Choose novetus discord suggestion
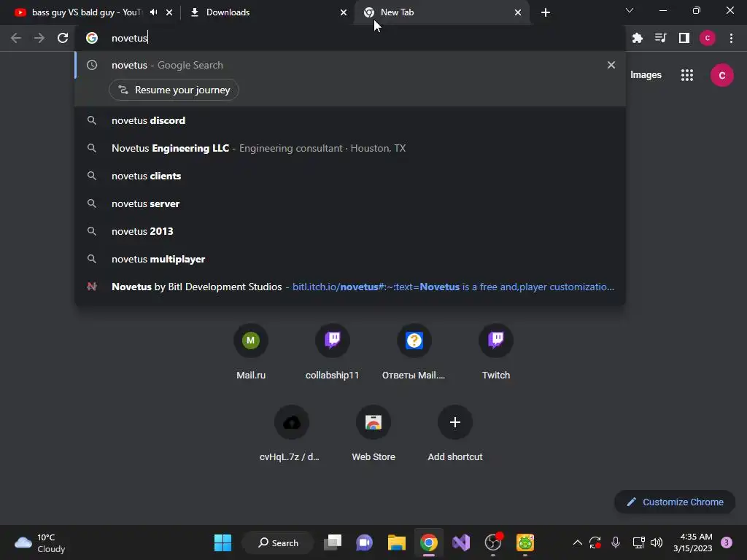This screenshot has width=747, height=560. pyautogui.click(x=350, y=120)
